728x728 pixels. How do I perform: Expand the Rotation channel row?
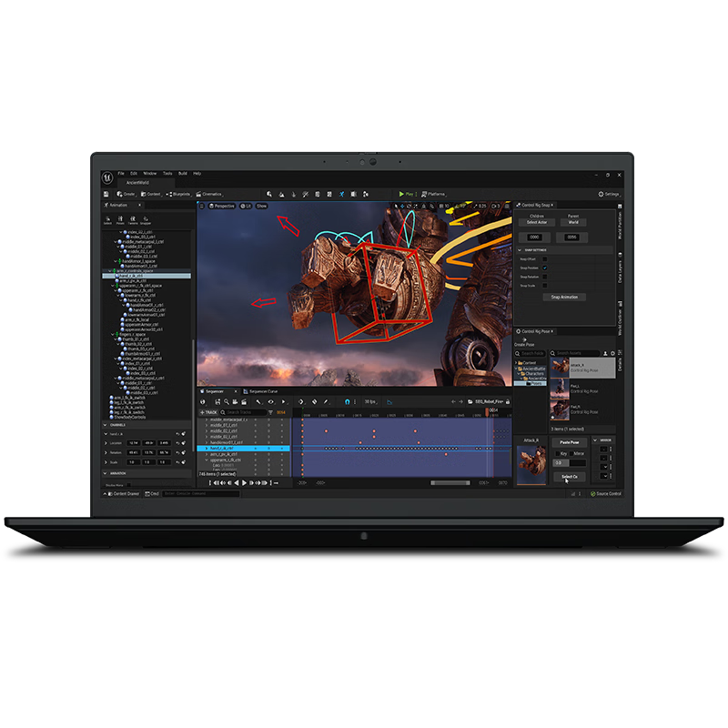(106, 452)
